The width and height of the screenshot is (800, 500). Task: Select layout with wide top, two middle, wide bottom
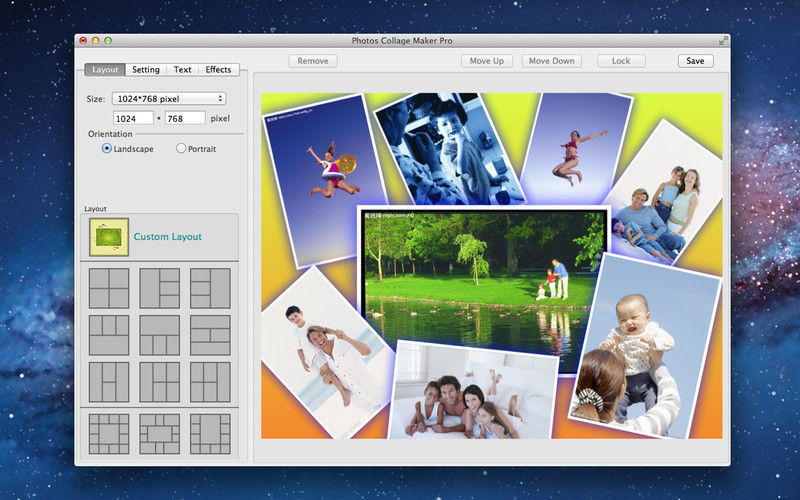tap(210, 335)
